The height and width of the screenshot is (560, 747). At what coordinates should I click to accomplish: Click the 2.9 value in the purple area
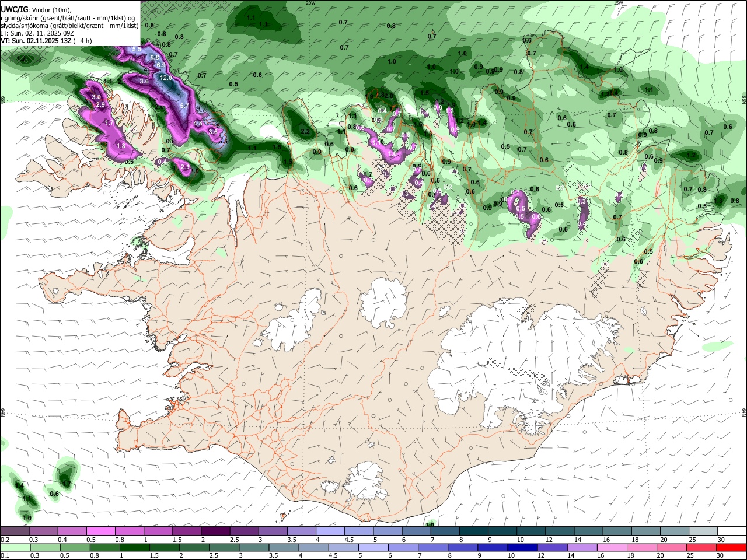coord(100,105)
